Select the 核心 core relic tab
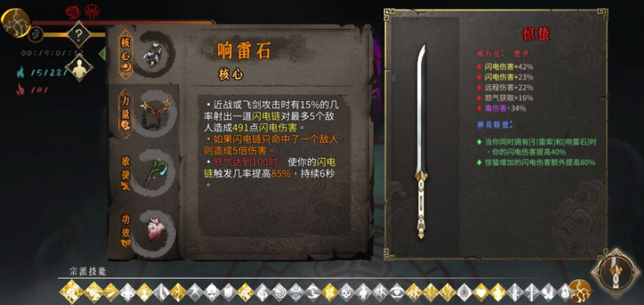This screenshot has height=305, width=644. [126, 55]
